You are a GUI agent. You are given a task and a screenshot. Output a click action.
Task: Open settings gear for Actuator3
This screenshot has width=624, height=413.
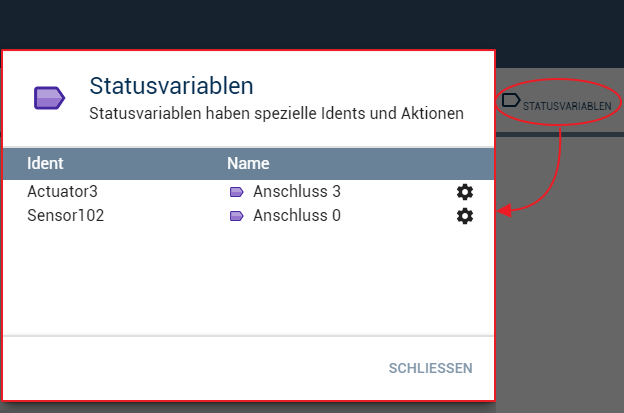pyautogui.click(x=464, y=192)
